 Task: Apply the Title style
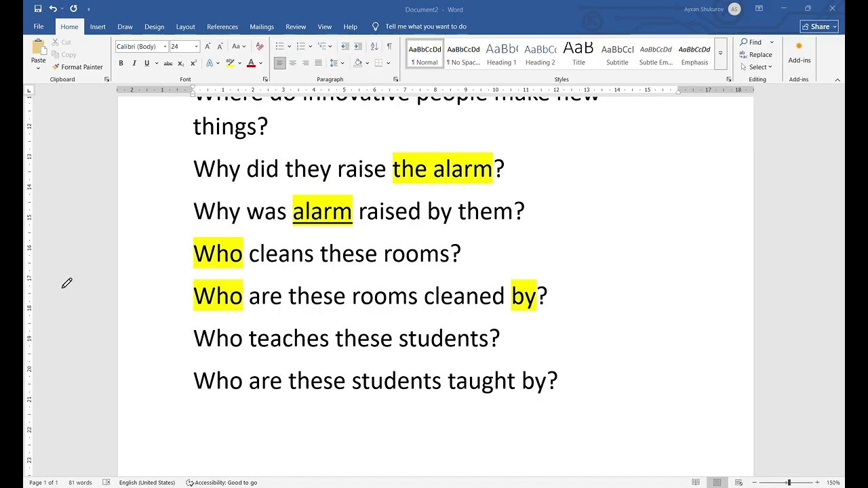[x=578, y=54]
